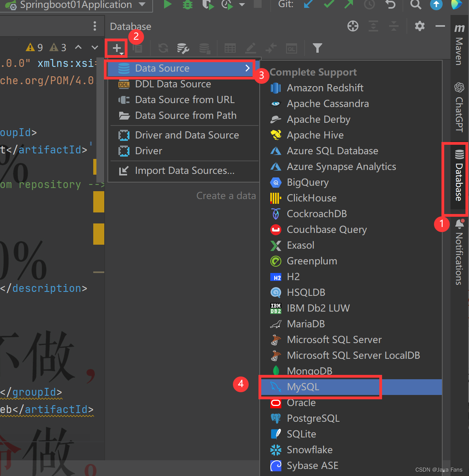This screenshot has height=476, width=469.
Task: Start debugging with the bug icon
Action: tap(188, 5)
